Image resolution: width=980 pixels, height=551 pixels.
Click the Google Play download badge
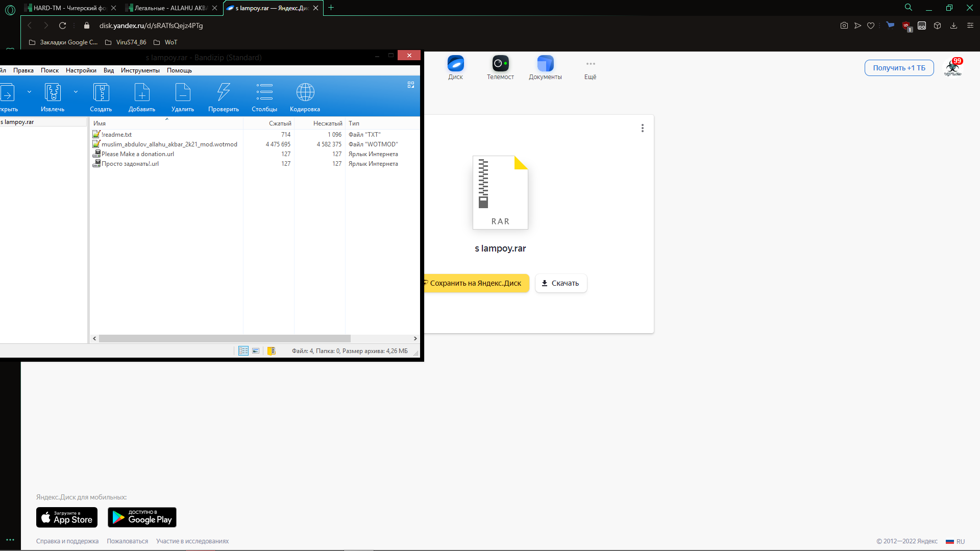[142, 517]
